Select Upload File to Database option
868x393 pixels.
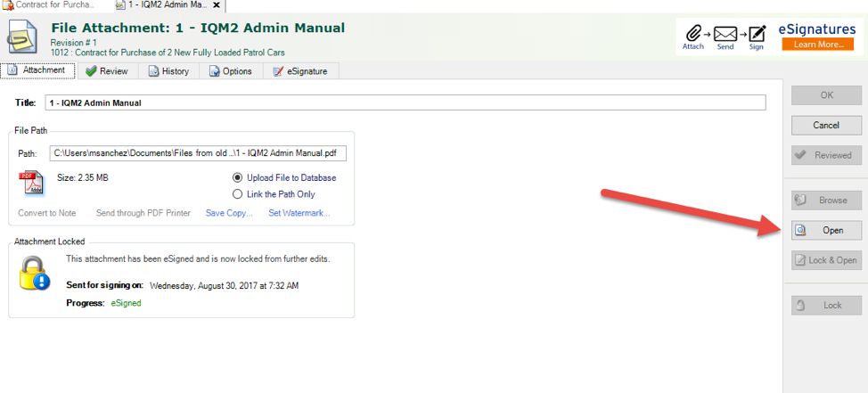[238, 177]
